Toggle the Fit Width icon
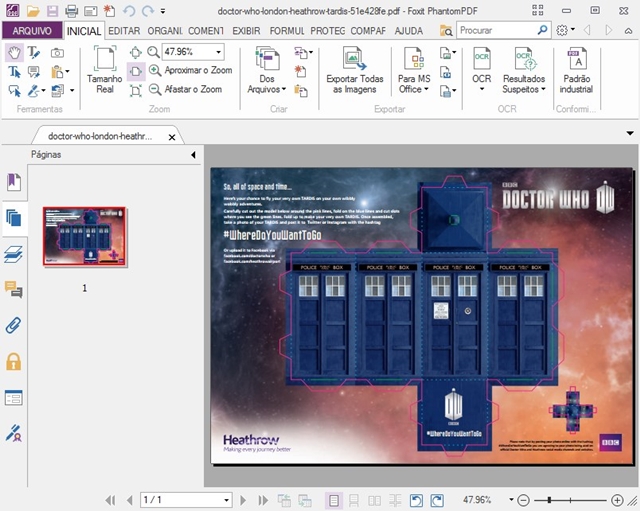The image size is (640, 511). pyautogui.click(x=136, y=71)
